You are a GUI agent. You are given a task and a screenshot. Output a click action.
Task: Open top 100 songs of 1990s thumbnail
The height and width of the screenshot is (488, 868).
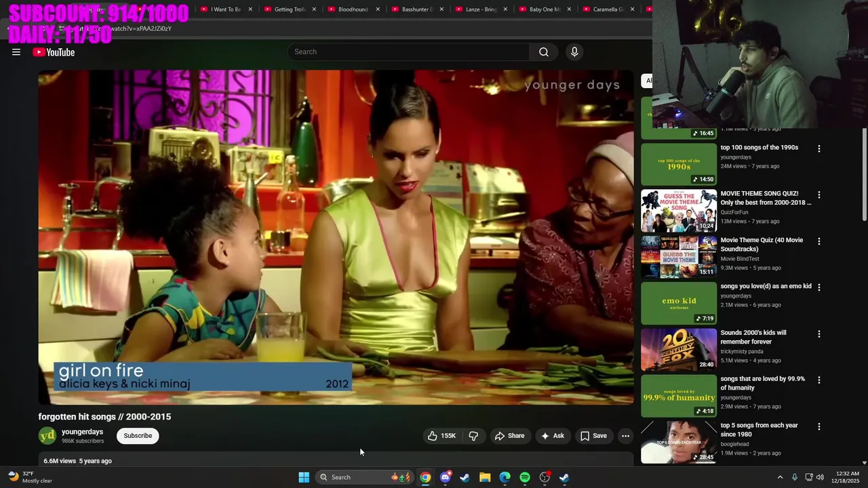coord(679,164)
